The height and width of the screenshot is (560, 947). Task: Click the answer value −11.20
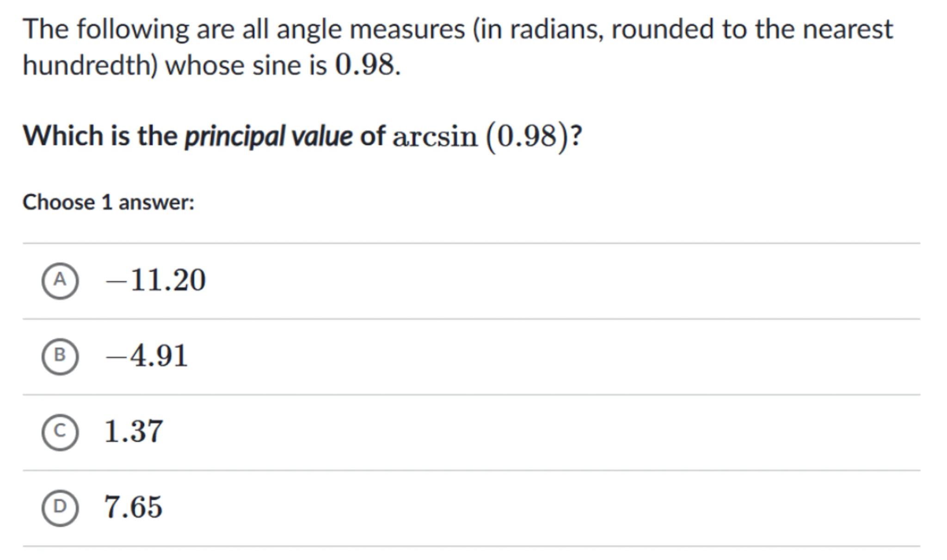pos(155,280)
